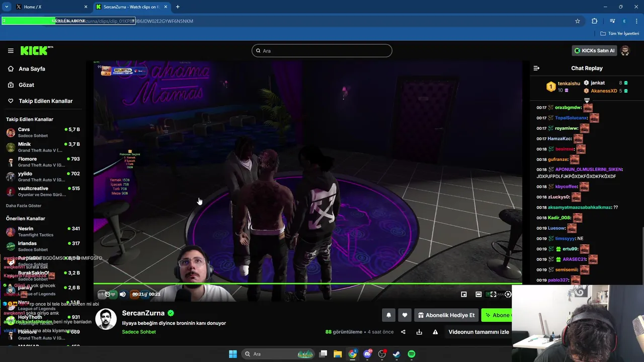
Task: Click username TopalSolucanx in chat
Action: pyautogui.click(x=571, y=118)
